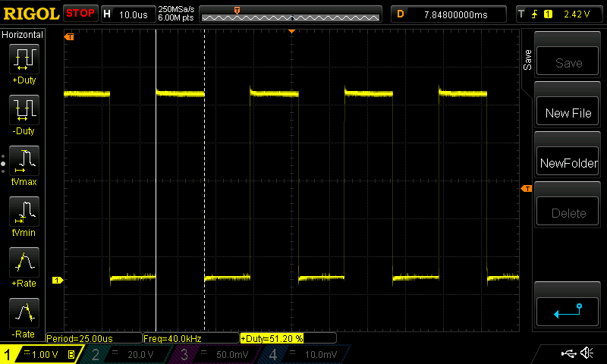Click the STOP run status indicator
Screen dimensions: 607x364
click(80, 13)
